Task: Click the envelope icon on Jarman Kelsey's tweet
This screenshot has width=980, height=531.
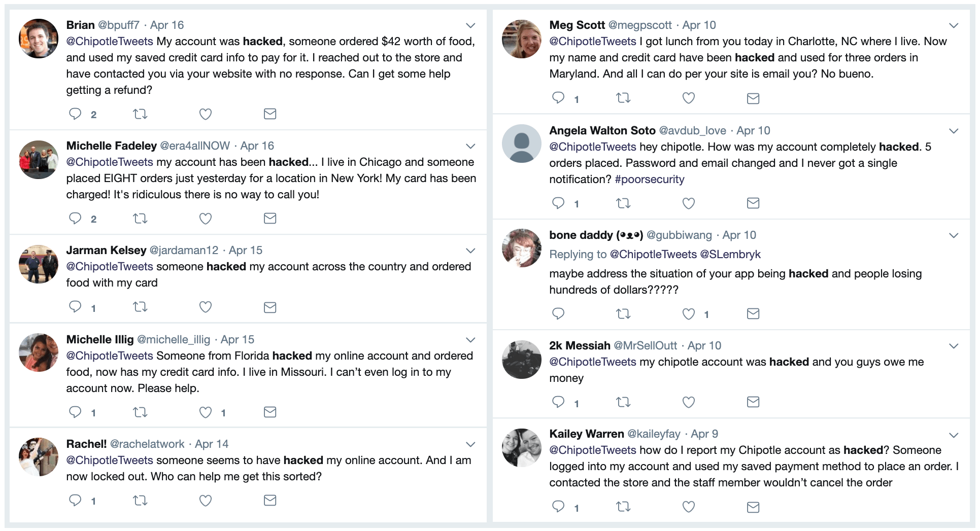Action: [x=270, y=307]
